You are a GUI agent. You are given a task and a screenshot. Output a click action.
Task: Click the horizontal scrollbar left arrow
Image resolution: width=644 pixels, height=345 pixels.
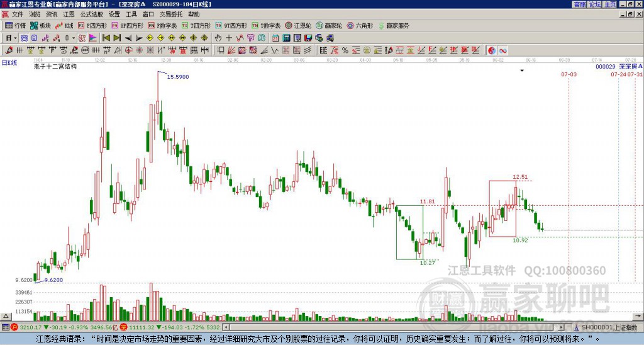226,327
